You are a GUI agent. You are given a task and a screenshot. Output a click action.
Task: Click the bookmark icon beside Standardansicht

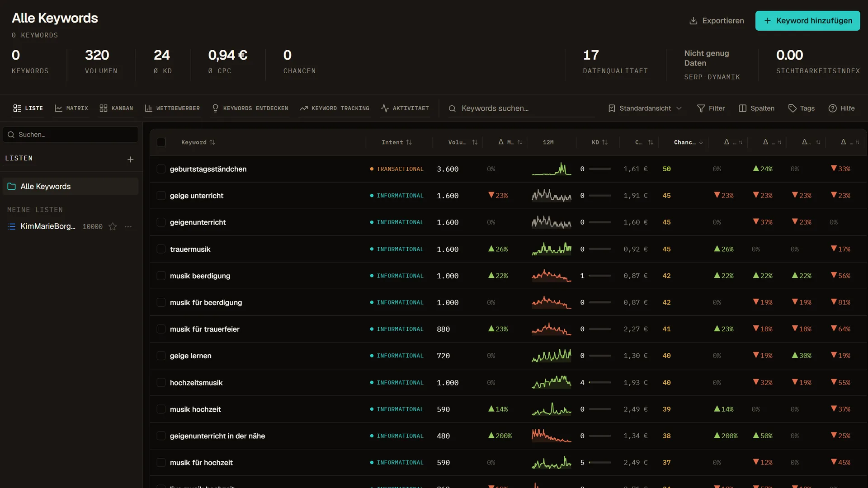point(612,108)
